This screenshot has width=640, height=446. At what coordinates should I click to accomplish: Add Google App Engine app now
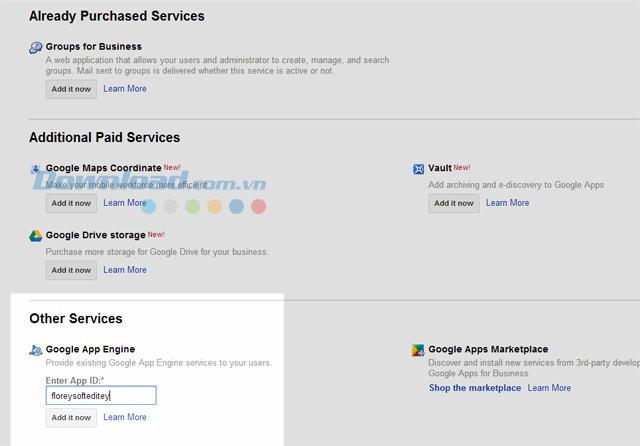point(71,417)
